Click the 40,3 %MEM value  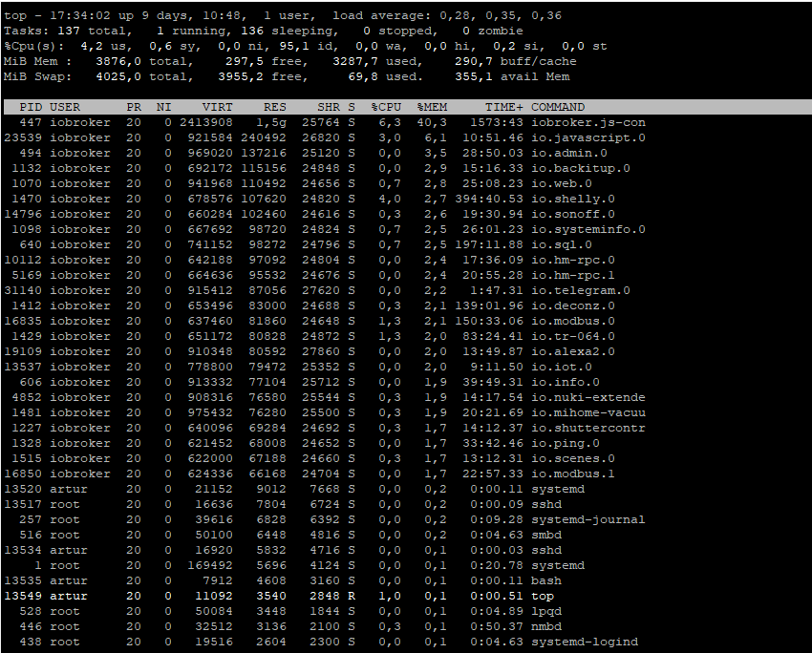click(433, 122)
